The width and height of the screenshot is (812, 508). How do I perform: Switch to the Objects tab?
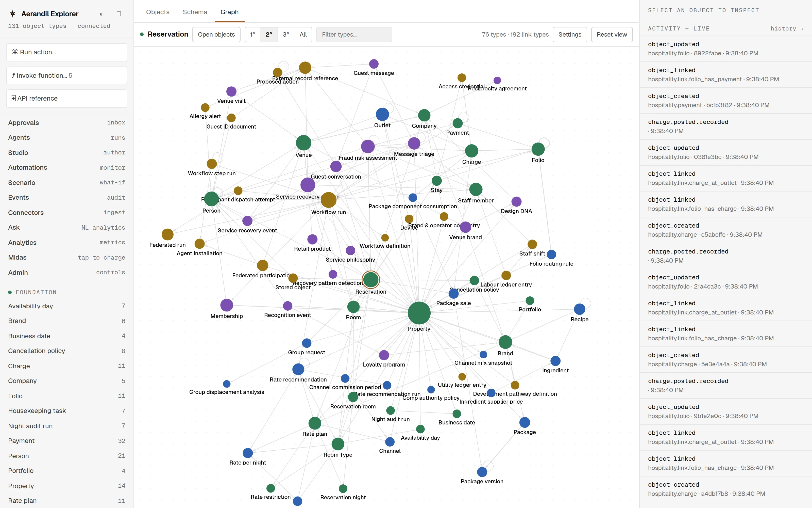point(158,12)
